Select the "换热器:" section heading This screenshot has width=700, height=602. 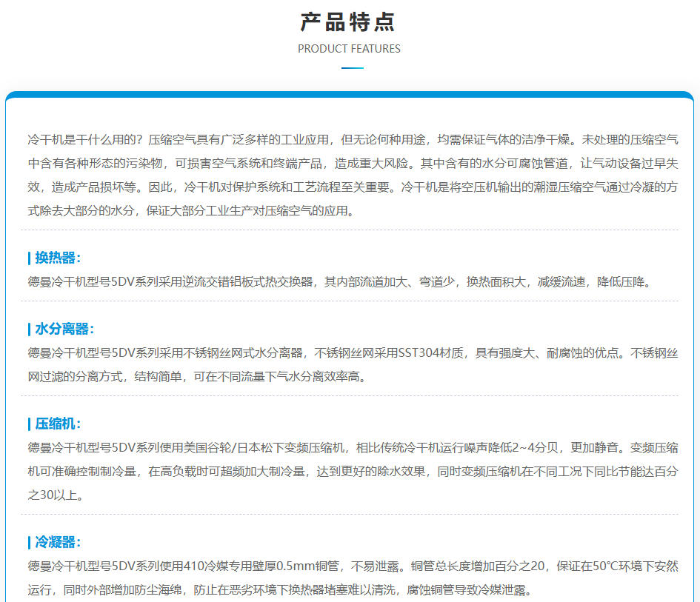(58, 258)
